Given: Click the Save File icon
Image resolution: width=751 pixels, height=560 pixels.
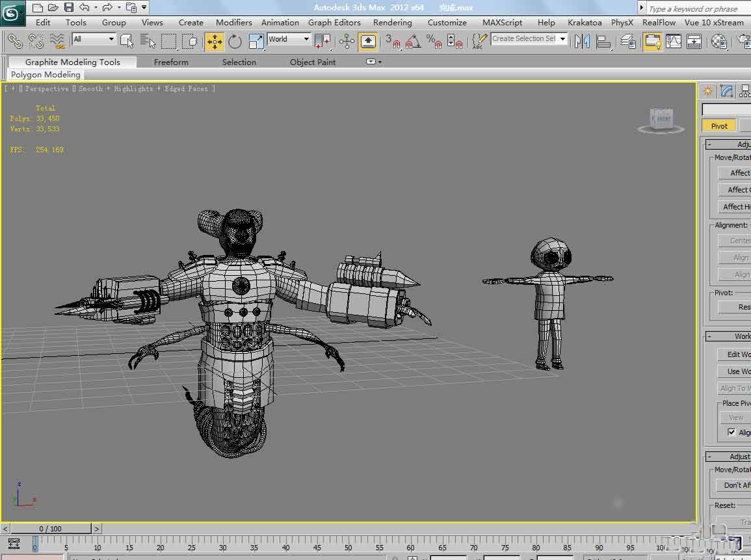Looking at the screenshot, I should pyautogui.click(x=68, y=8).
